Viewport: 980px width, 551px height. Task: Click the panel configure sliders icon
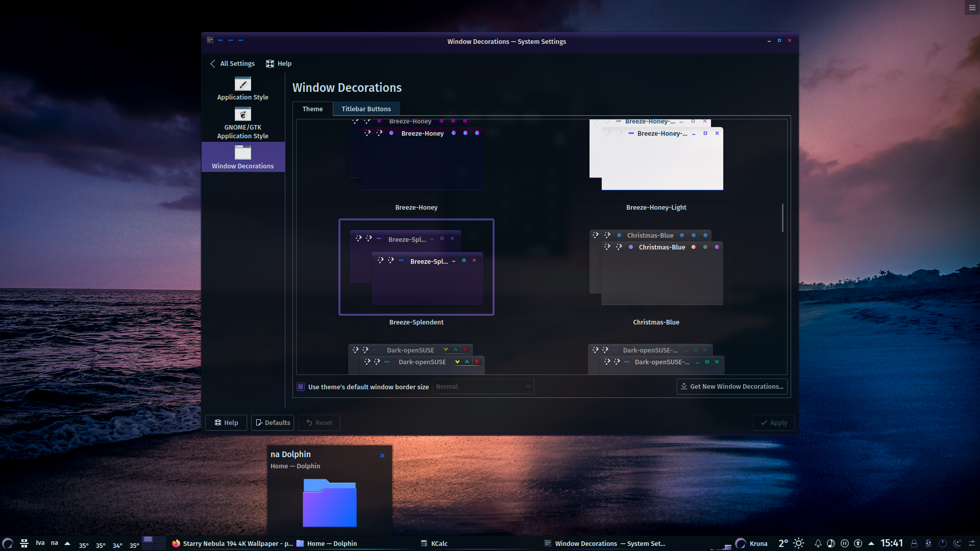[x=972, y=543]
